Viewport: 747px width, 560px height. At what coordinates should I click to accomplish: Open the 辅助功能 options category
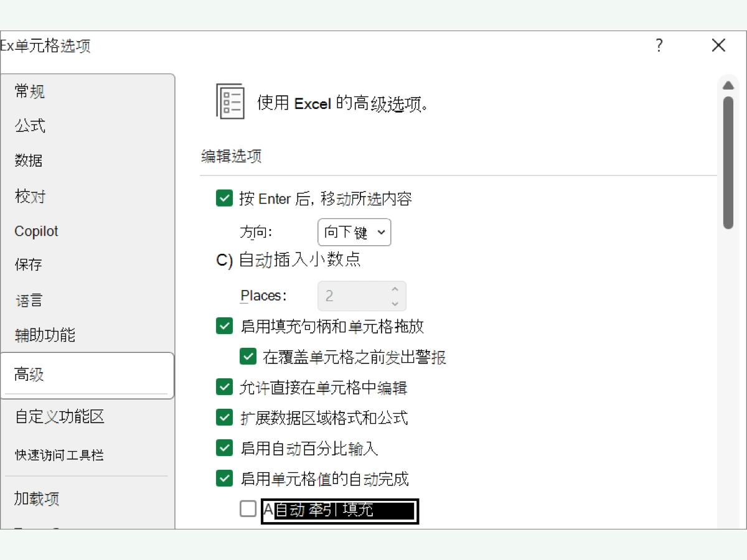(87, 336)
